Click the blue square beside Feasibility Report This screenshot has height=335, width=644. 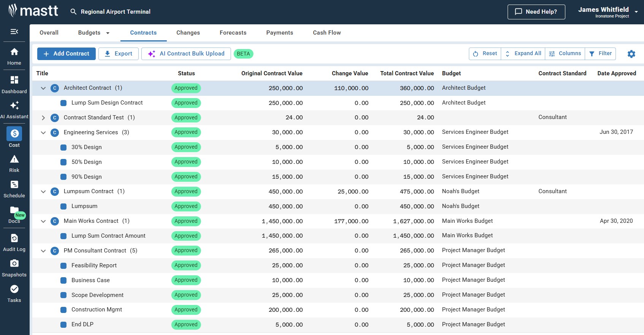63,266
